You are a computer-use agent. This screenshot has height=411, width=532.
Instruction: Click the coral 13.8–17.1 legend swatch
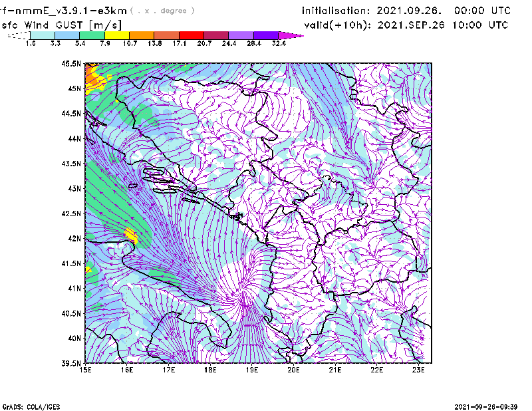tap(167, 35)
